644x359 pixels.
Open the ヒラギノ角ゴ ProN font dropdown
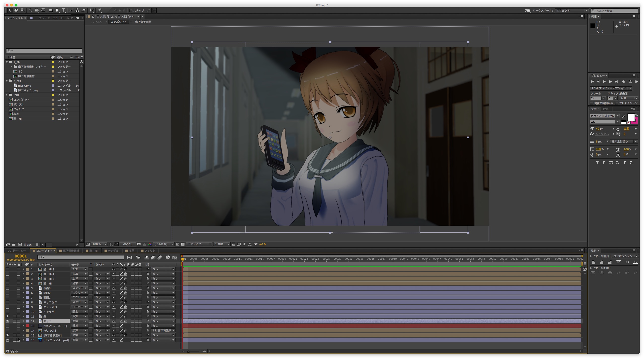coord(605,116)
